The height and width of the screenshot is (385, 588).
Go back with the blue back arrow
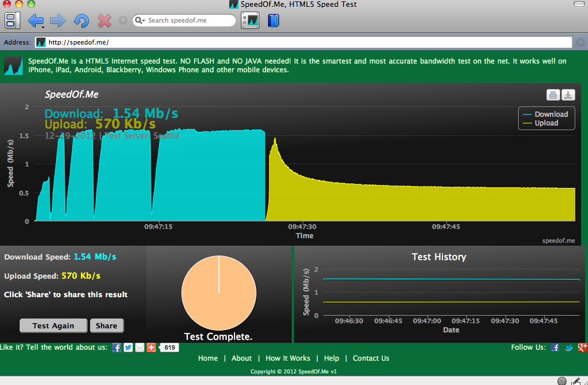pyautogui.click(x=35, y=20)
